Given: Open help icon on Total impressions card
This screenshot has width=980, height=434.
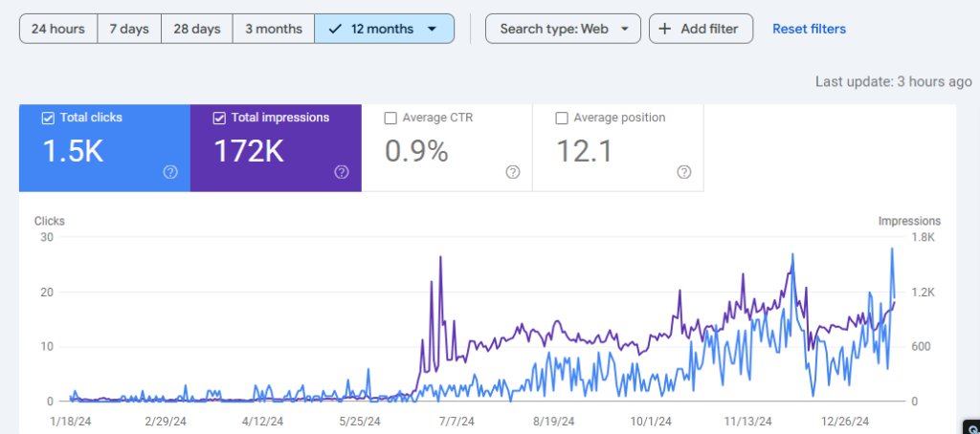Looking at the screenshot, I should (342, 172).
